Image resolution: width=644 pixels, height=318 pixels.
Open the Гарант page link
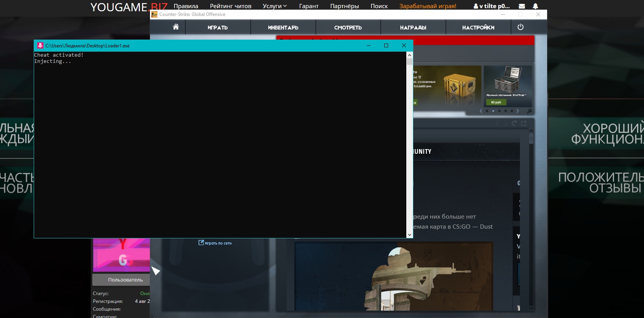tap(309, 6)
